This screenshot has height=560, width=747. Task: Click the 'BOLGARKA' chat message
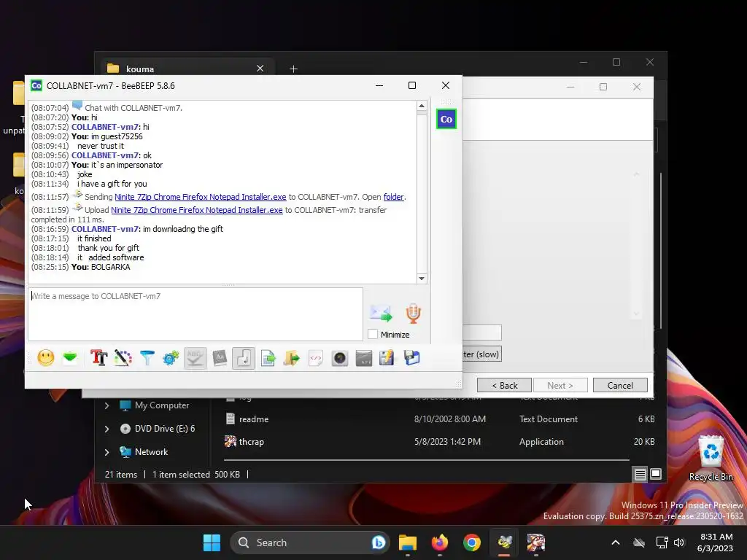click(x=111, y=267)
